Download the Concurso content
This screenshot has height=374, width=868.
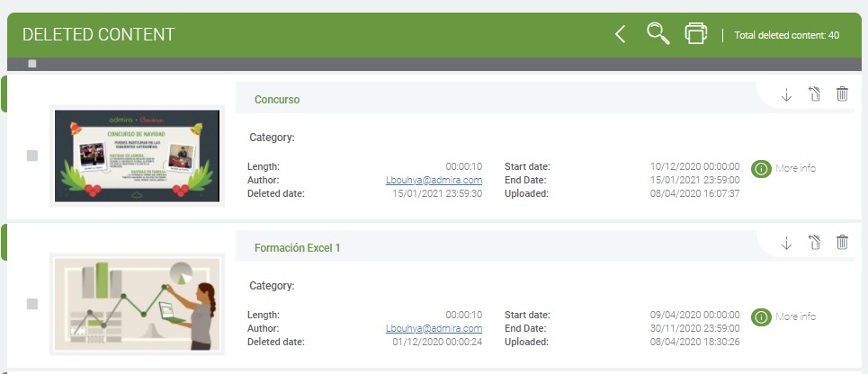(786, 94)
